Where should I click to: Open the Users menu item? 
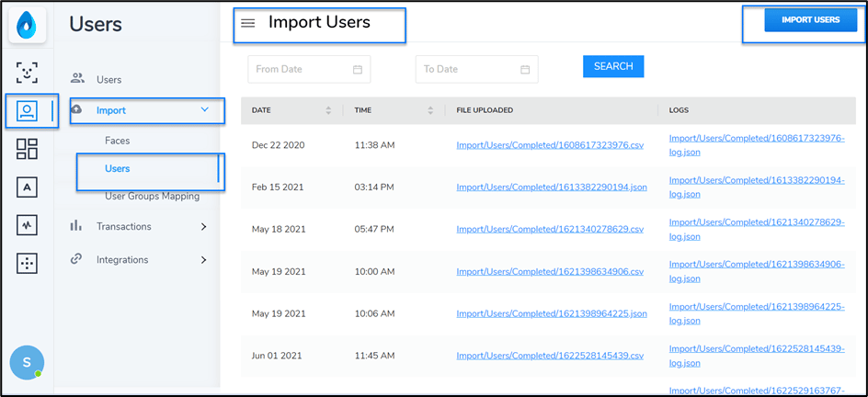tap(108, 80)
